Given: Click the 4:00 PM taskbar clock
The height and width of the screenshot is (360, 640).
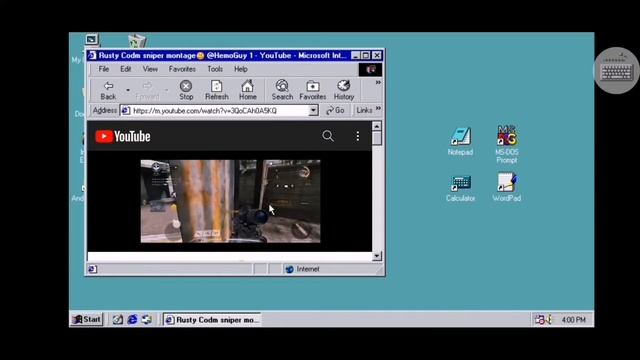Looking at the screenshot, I should [x=573, y=320].
